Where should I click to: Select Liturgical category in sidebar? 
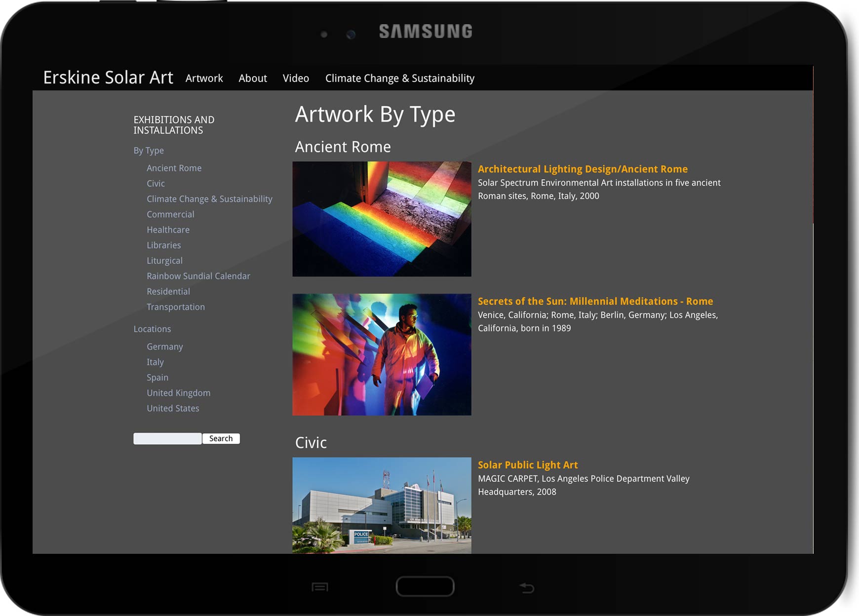point(164,261)
